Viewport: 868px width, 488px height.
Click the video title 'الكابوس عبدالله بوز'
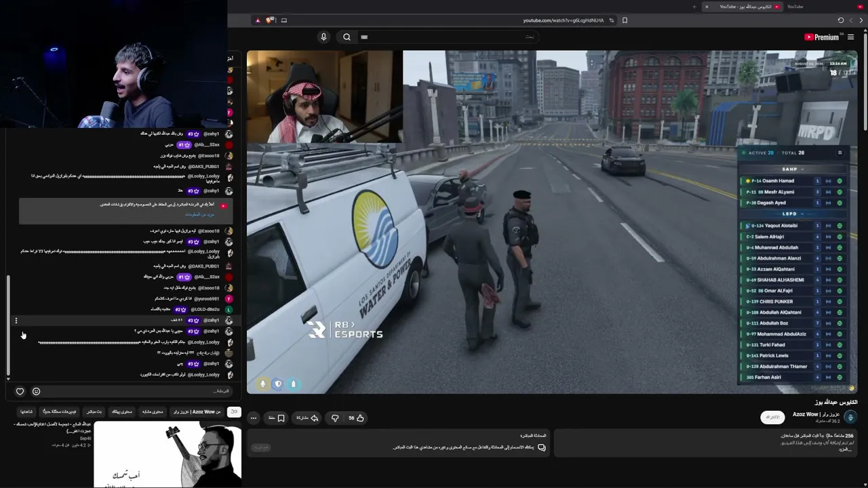836,402
